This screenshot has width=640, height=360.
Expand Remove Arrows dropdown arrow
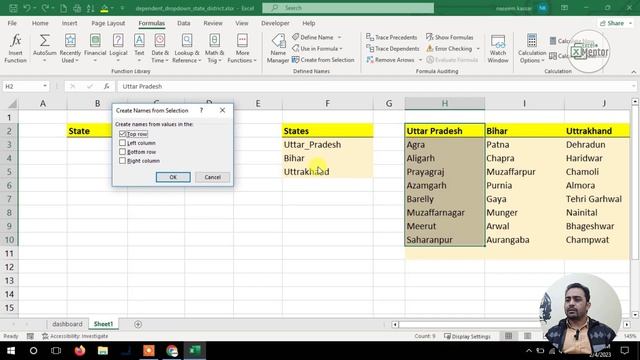pyautogui.click(x=420, y=60)
